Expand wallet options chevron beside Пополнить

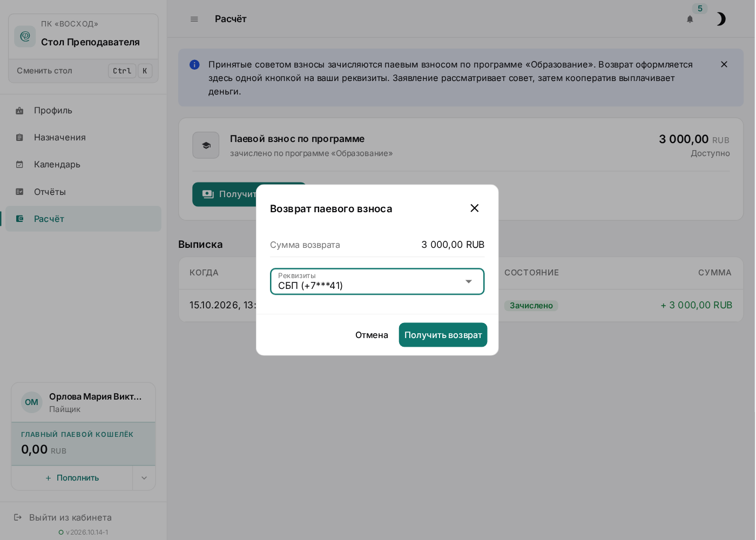(144, 478)
